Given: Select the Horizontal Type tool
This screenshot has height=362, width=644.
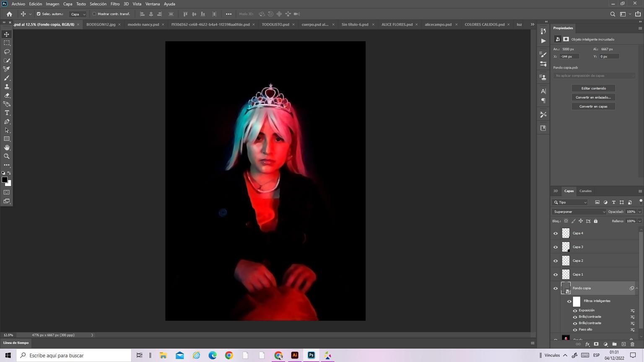Looking at the screenshot, I should [7, 113].
